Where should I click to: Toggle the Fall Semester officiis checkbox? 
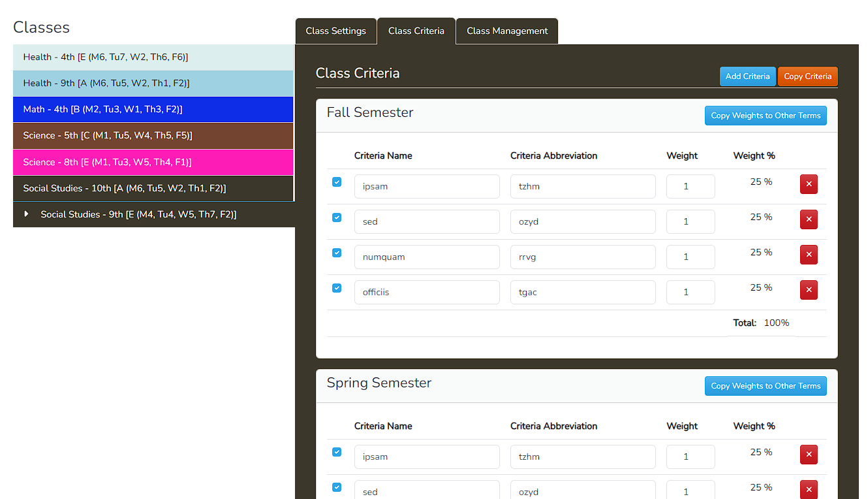point(337,288)
